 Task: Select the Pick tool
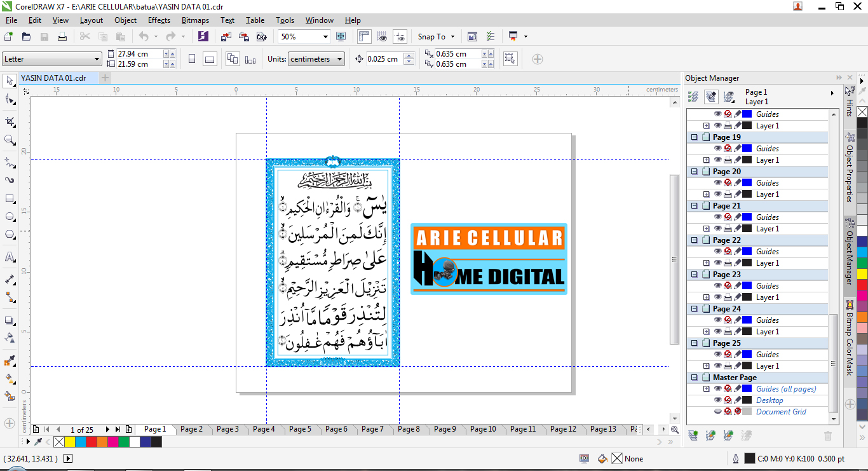tap(10, 81)
